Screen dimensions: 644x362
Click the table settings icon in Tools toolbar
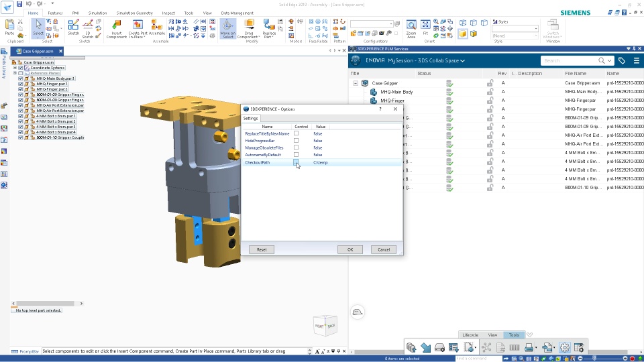579,348
